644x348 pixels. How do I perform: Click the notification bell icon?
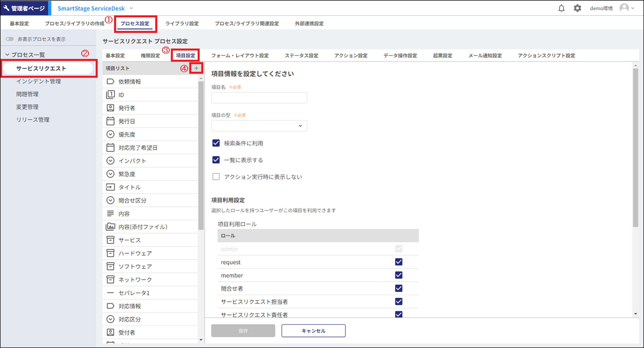click(561, 8)
